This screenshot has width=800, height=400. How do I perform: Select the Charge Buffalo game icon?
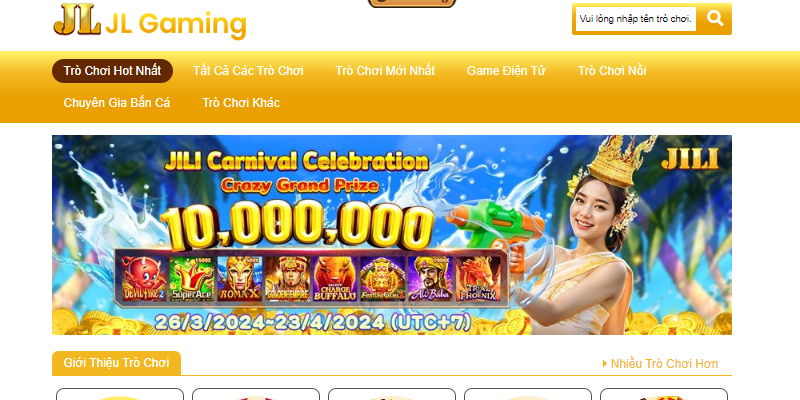click(x=335, y=278)
